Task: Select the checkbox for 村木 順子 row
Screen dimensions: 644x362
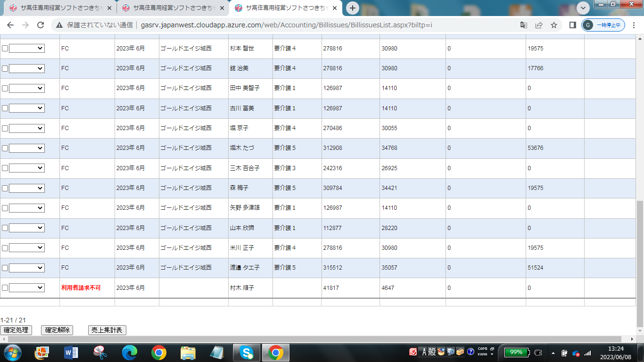Action: 5,288
